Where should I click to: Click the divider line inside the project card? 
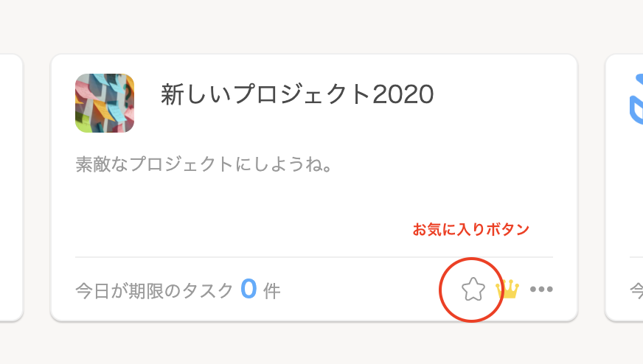(x=314, y=257)
